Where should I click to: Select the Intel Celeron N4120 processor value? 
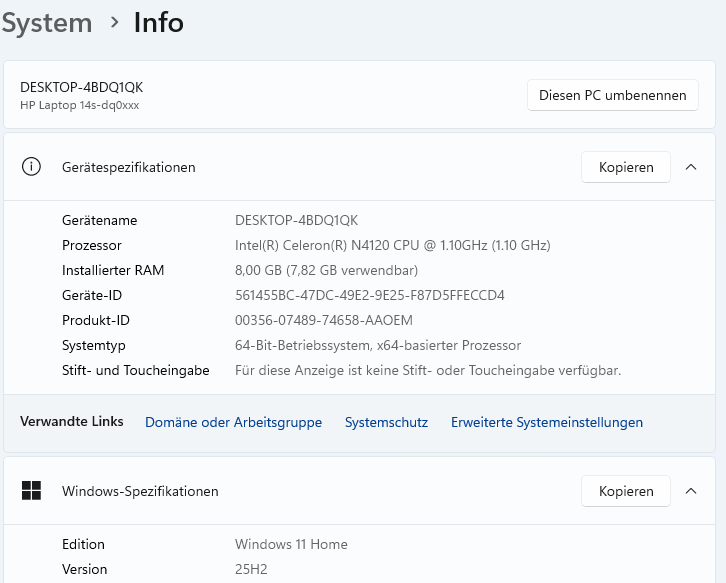click(393, 245)
